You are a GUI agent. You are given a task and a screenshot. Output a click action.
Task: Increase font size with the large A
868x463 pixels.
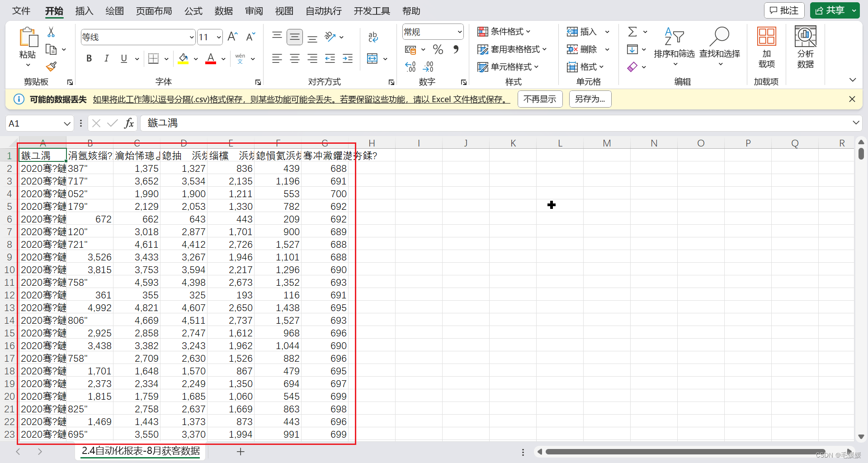click(x=232, y=37)
